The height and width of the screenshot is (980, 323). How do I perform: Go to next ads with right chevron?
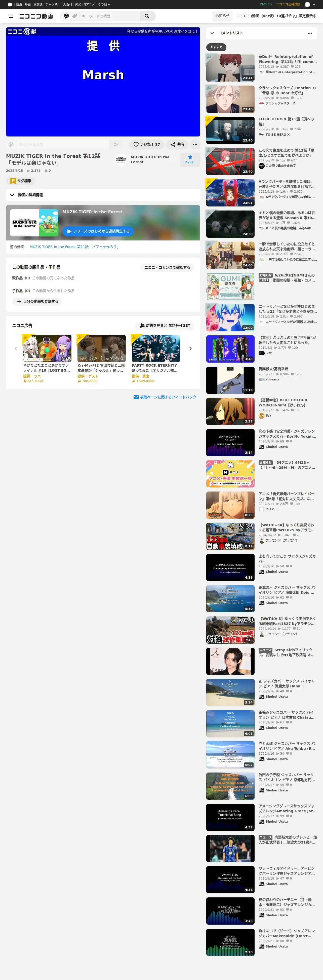pos(190,348)
